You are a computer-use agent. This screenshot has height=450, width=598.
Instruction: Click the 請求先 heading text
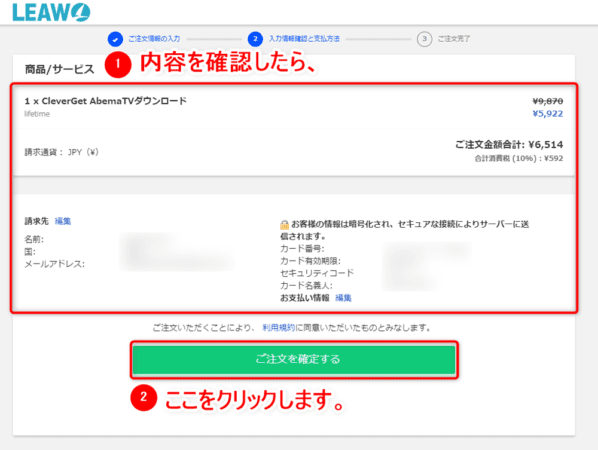pos(37,221)
